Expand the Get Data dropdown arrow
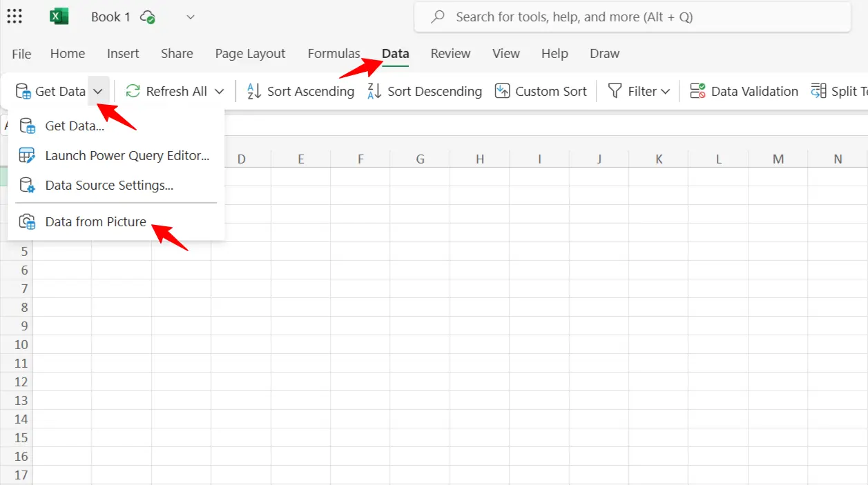The image size is (868, 485). 98,91
